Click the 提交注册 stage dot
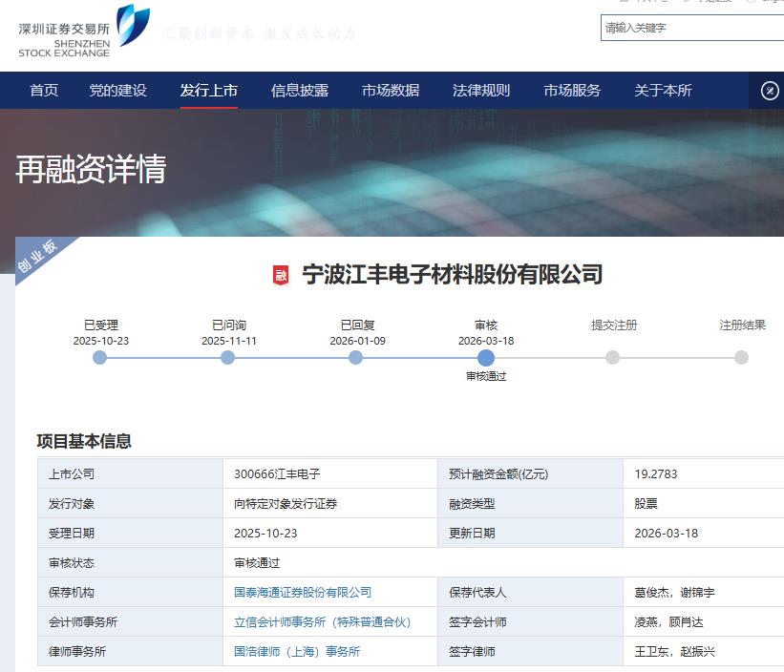The width and height of the screenshot is (784, 672). pyautogui.click(x=612, y=358)
